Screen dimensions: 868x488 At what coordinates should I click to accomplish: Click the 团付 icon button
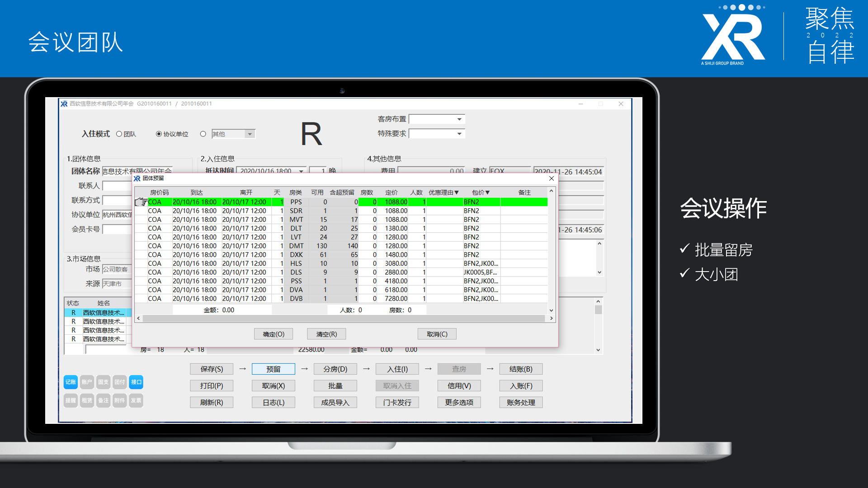click(x=120, y=382)
